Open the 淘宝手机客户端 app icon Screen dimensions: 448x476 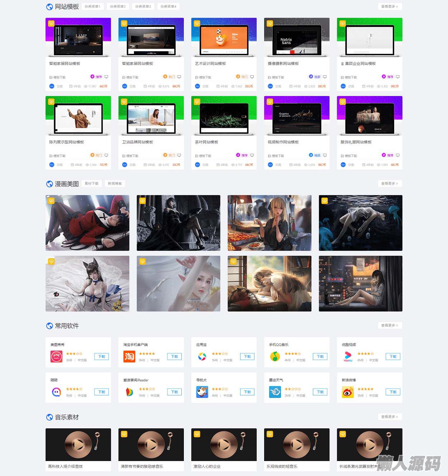[129, 356]
